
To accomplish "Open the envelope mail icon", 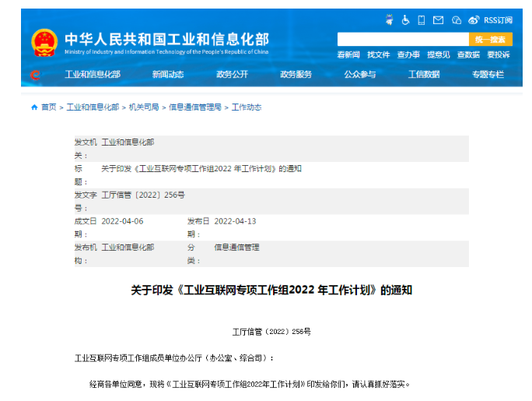I will tap(438, 20).
